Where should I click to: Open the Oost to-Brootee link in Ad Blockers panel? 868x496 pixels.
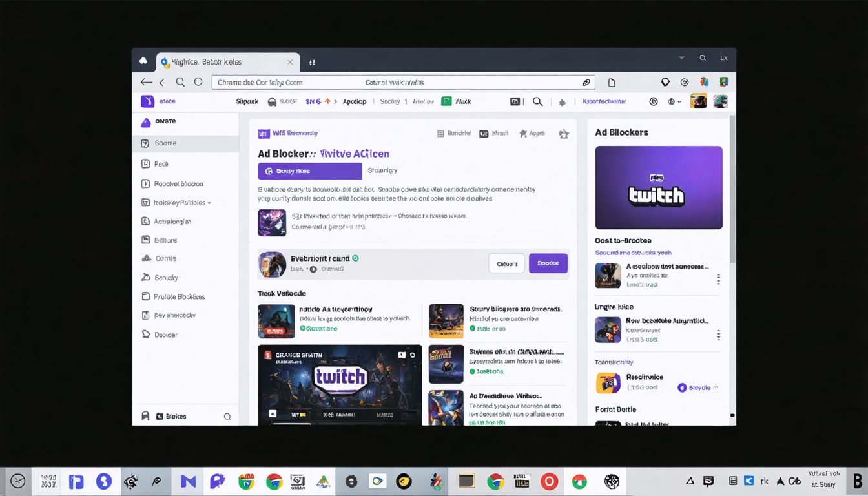pyautogui.click(x=624, y=240)
